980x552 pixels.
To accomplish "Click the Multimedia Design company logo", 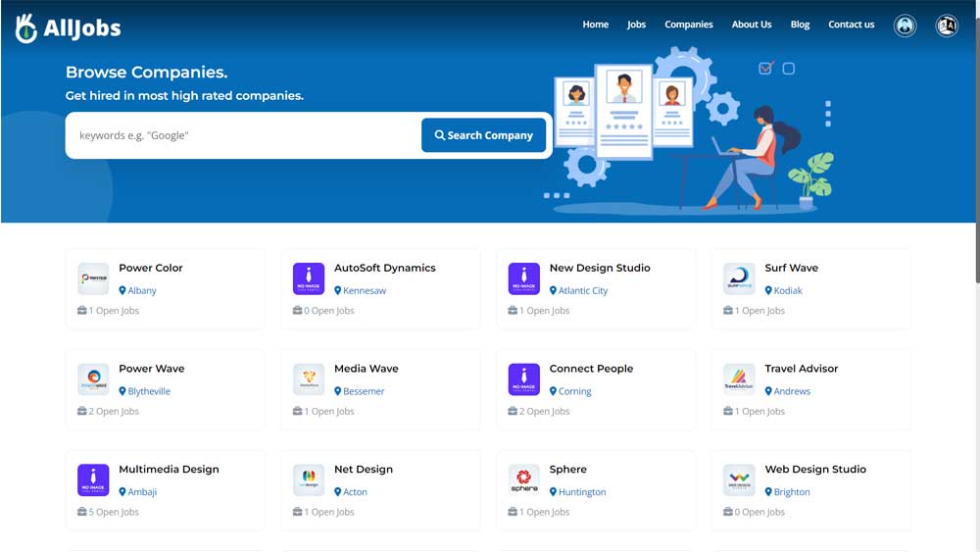I will click(x=93, y=480).
